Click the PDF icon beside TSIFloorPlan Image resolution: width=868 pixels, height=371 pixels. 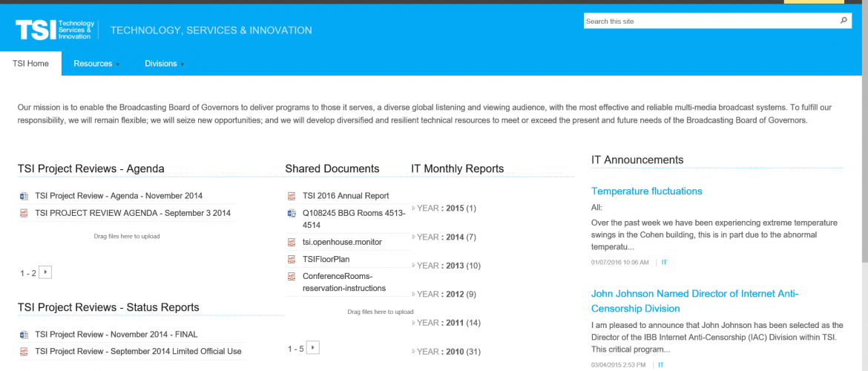click(291, 259)
